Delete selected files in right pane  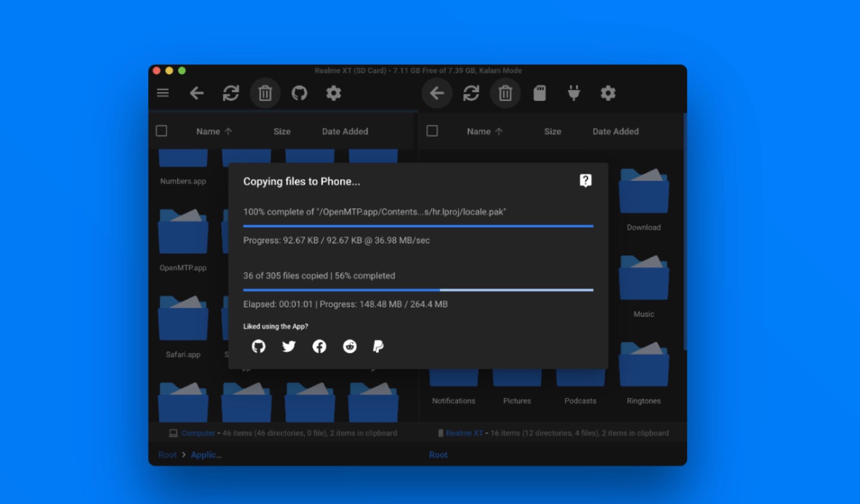point(505,93)
